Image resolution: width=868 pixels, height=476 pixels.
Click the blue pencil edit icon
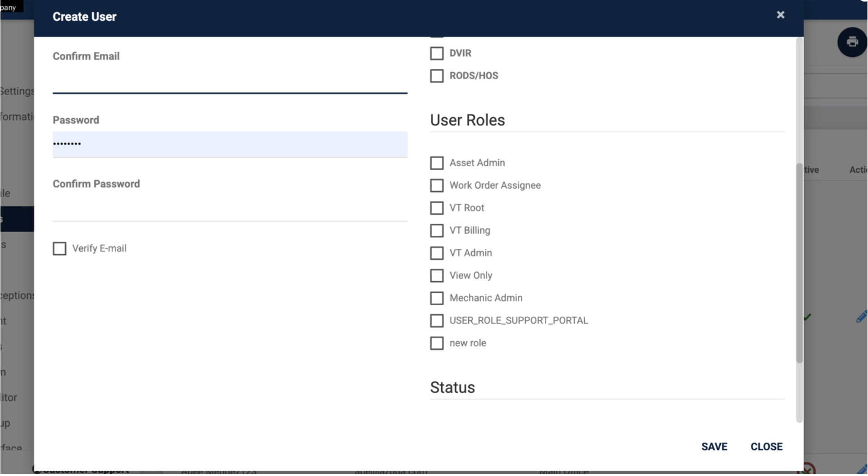click(862, 317)
